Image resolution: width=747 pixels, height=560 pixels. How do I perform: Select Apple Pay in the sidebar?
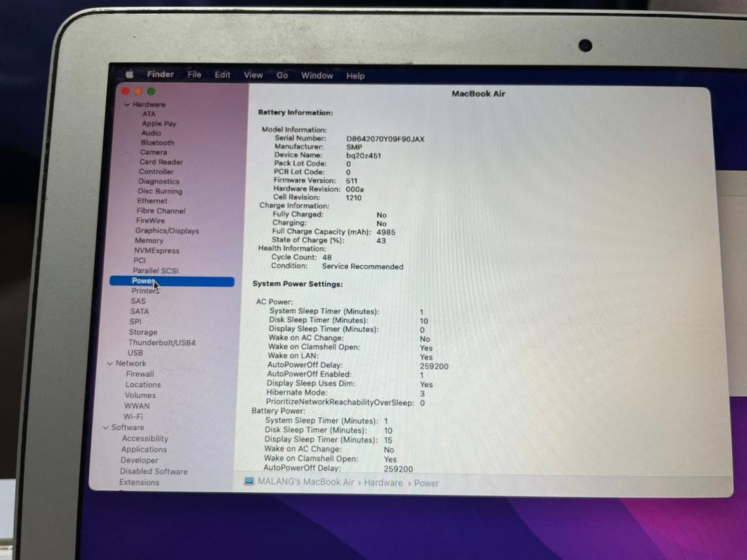(159, 123)
